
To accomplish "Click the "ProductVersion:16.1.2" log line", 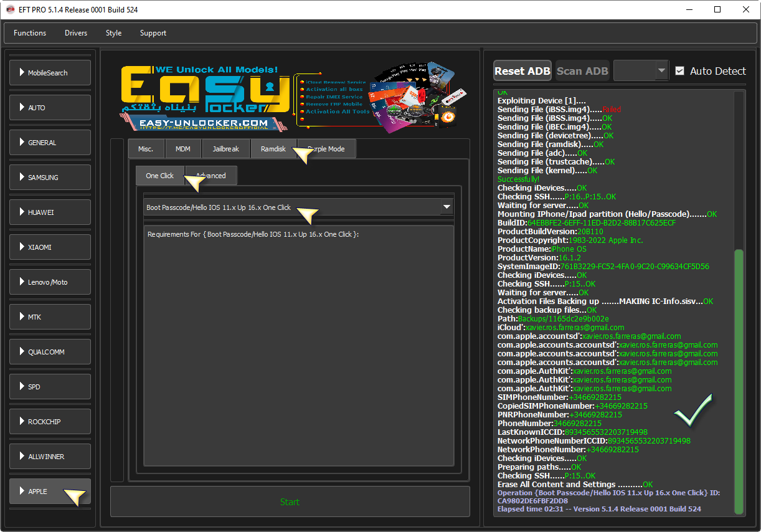I will coord(539,257).
